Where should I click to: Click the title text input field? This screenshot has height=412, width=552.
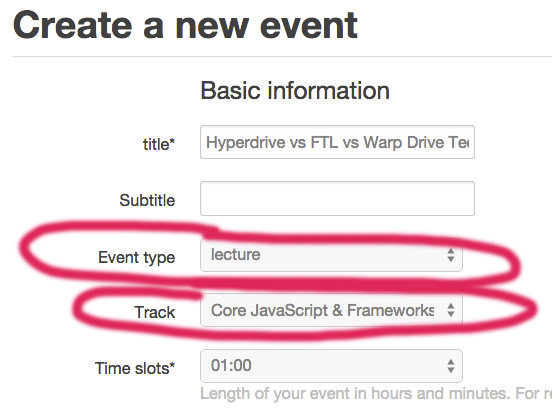(337, 142)
